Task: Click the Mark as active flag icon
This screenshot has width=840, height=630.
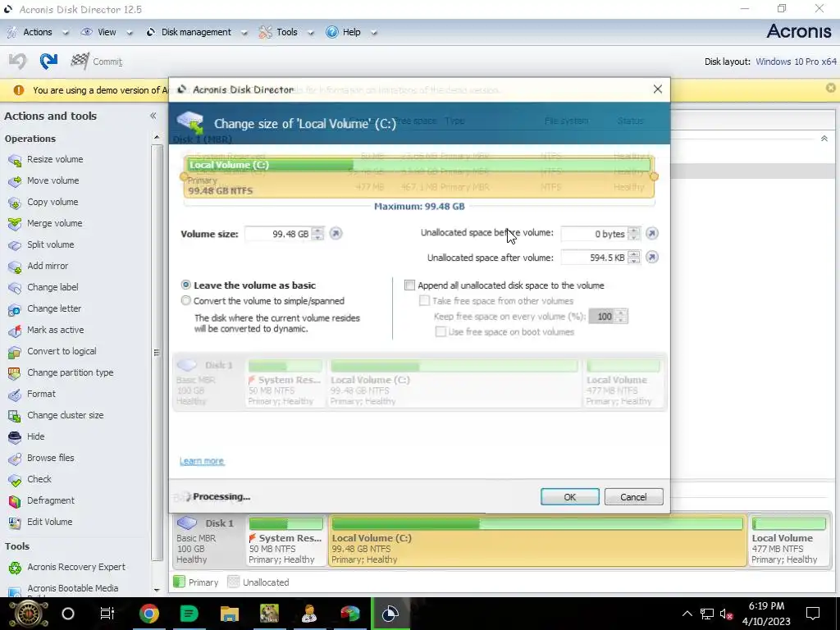Action: click(15, 331)
